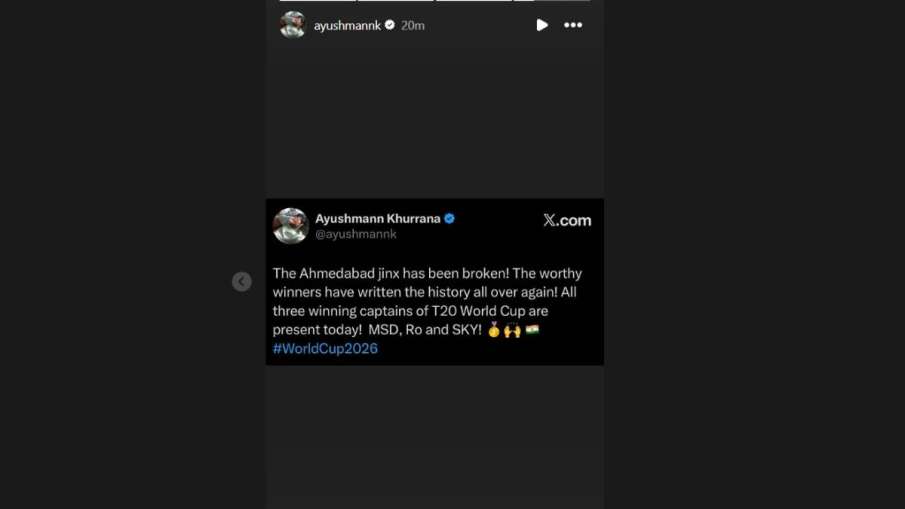Click the medal emoji in the tweet
905x509 pixels.
pyautogui.click(x=494, y=330)
